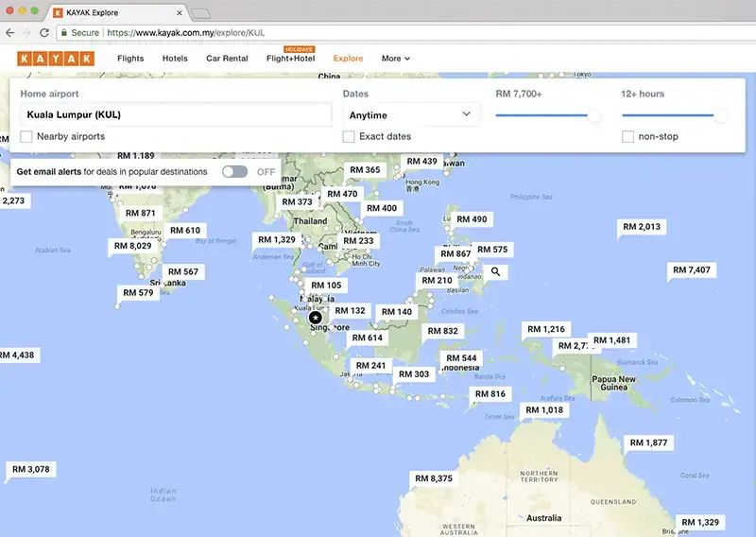Click the RM 575 price label

(x=492, y=250)
